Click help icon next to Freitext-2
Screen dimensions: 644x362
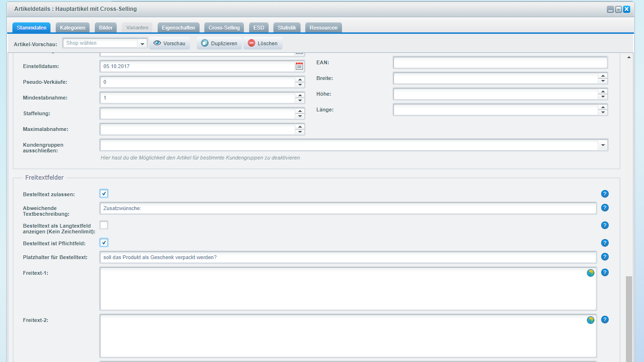tap(605, 320)
